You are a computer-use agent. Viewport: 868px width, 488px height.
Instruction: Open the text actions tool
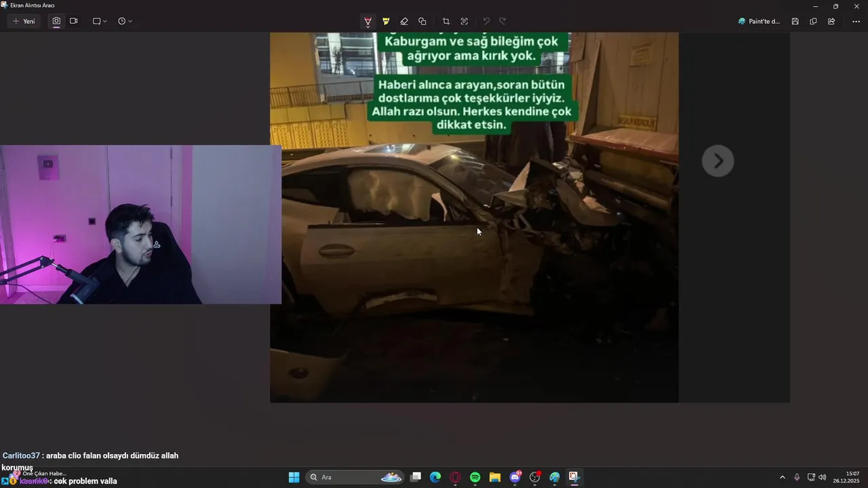pos(465,22)
